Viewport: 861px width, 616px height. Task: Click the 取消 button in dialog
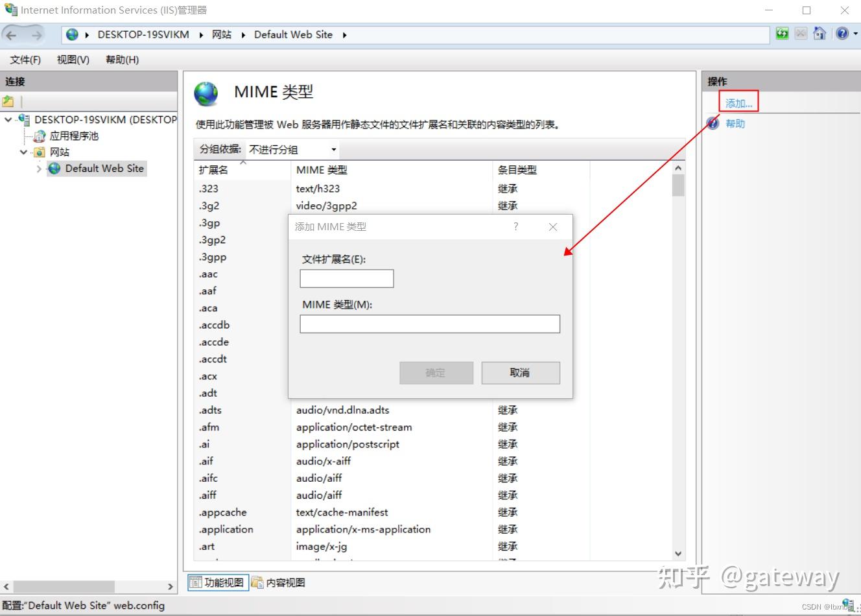[x=520, y=373]
